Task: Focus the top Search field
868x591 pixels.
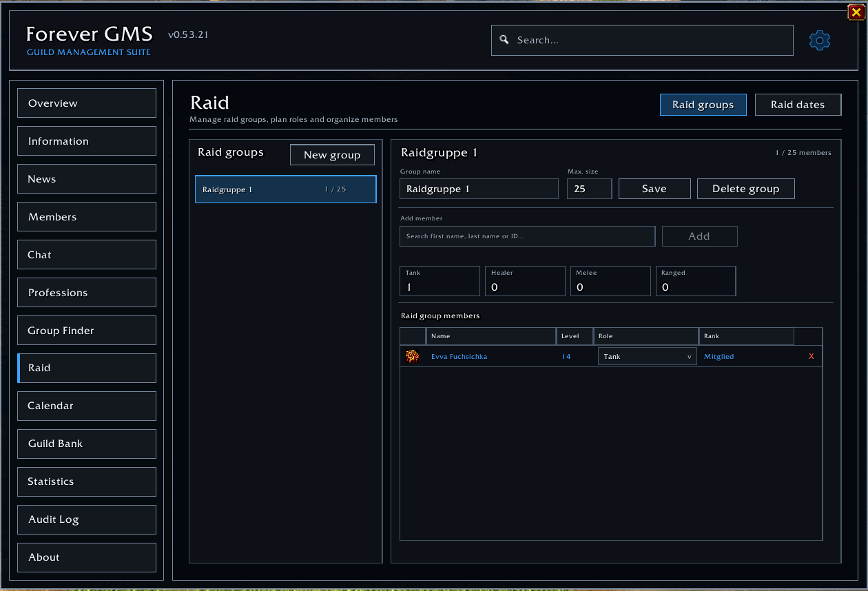Action: (642, 40)
